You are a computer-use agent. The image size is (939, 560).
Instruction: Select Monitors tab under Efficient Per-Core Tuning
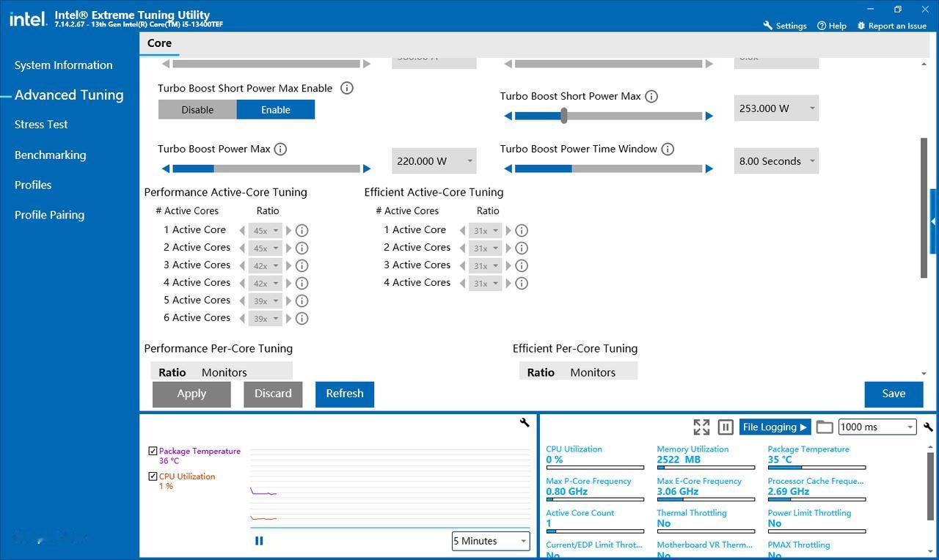593,372
